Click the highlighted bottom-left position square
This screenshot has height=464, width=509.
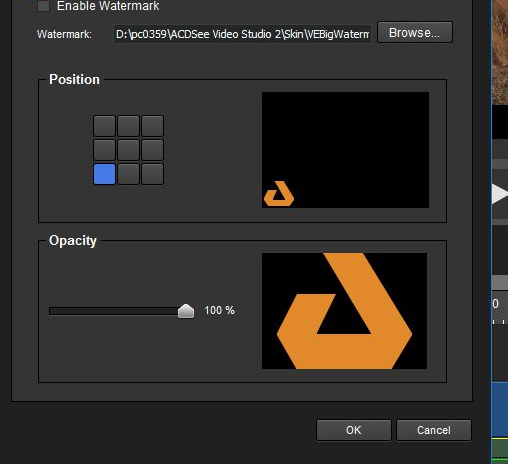click(x=104, y=174)
